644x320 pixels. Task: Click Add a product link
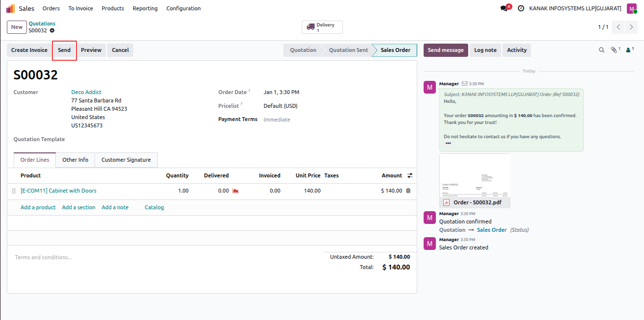(x=38, y=207)
